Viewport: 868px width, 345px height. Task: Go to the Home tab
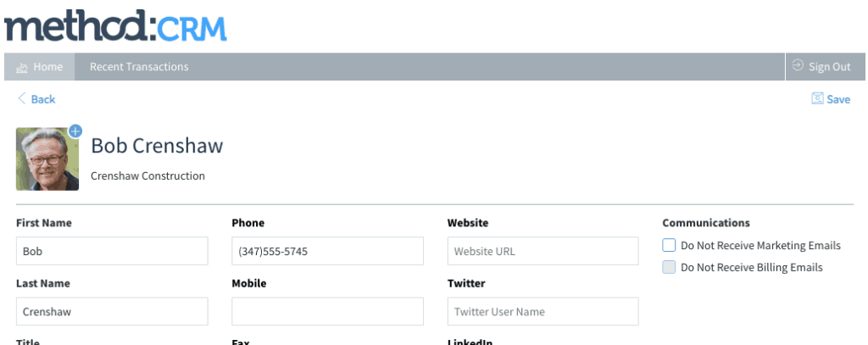[39, 67]
